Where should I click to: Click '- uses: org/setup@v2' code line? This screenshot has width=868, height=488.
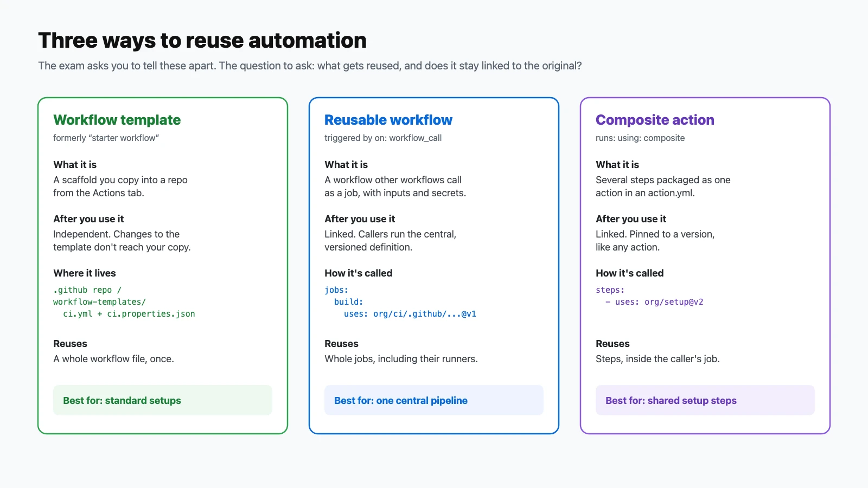click(x=655, y=302)
